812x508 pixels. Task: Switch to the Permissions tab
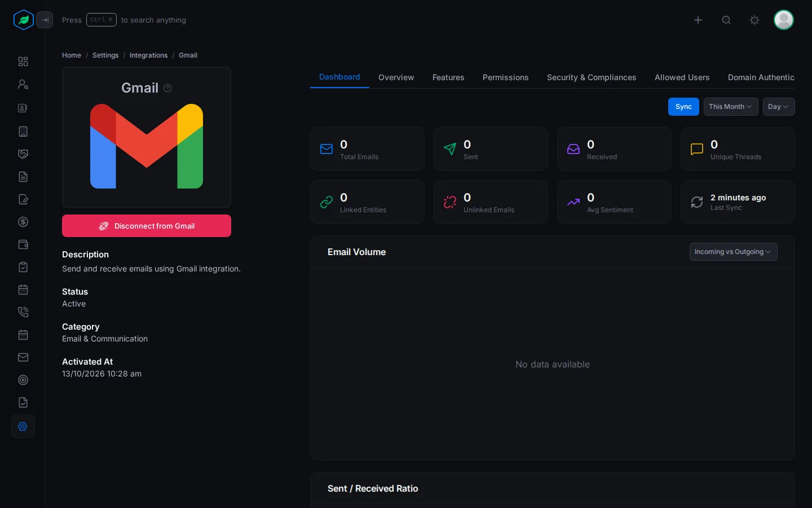pos(506,77)
